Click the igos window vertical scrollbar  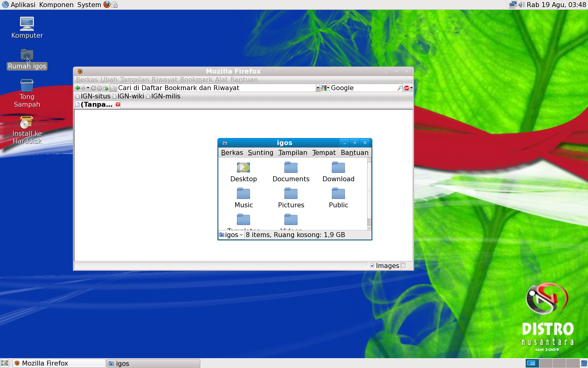369,194
